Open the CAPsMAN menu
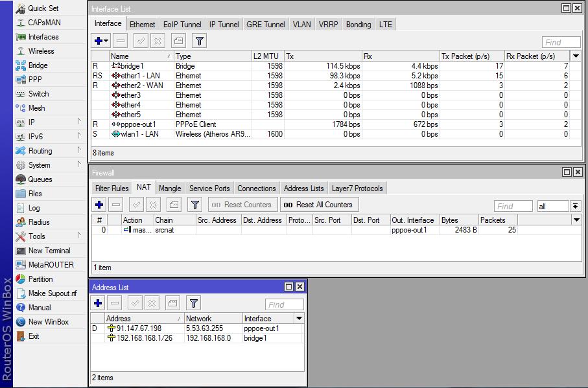Image resolution: width=588 pixels, height=388 pixels. point(50,23)
